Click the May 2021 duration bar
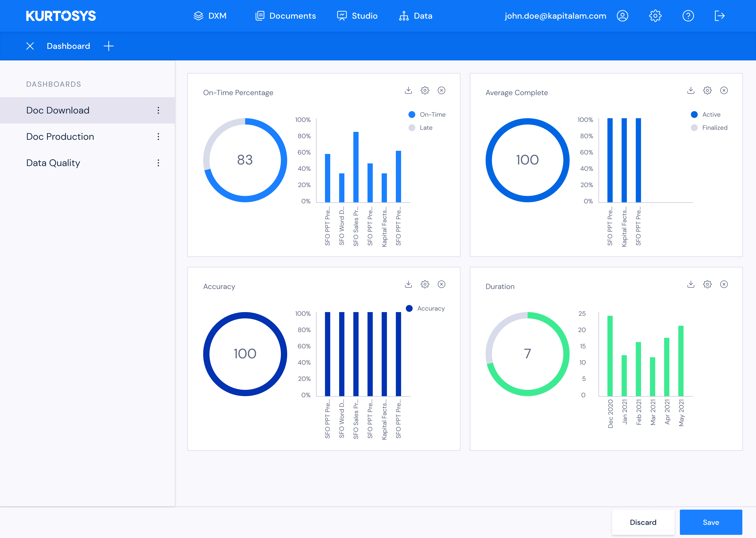Viewport: 756px width, 538px height. 681,361
